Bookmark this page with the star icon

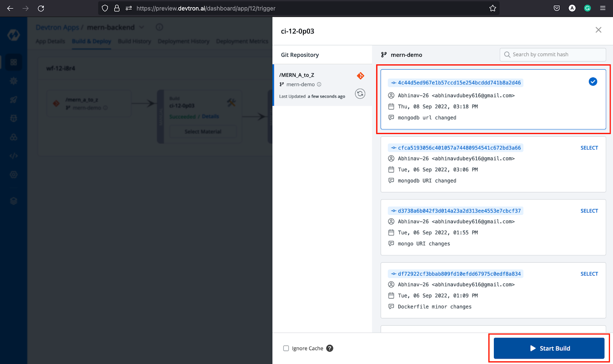(x=493, y=8)
